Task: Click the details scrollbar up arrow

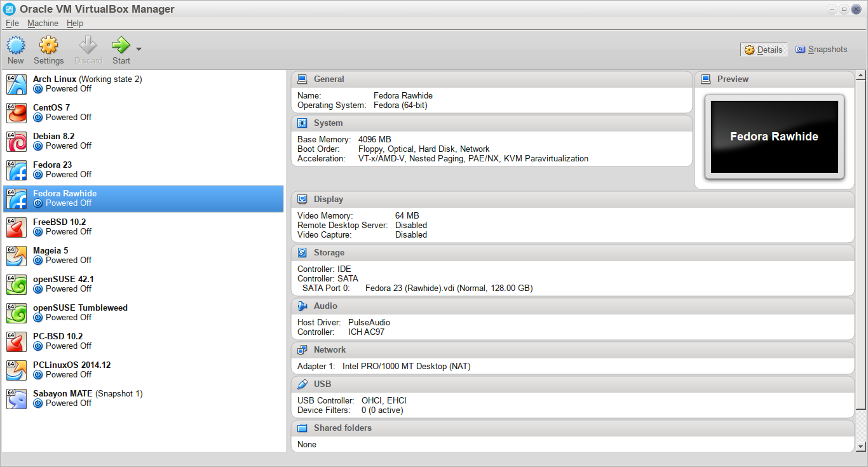Action: point(861,76)
